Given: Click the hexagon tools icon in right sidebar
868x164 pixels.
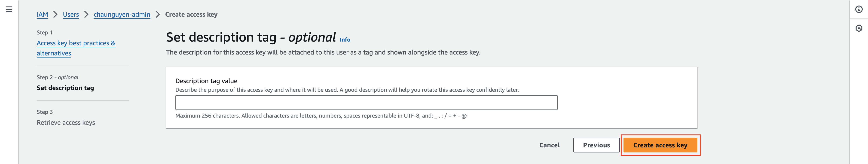Looking at the screenshot, I should (x=859, y=28).
